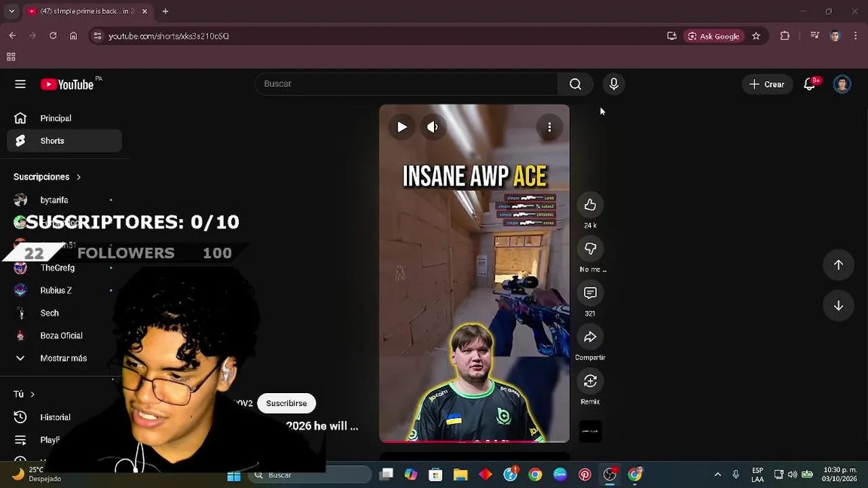Screen dimensions: 868x488
Task: Reload the current page
Action: (x=53, y=36)
